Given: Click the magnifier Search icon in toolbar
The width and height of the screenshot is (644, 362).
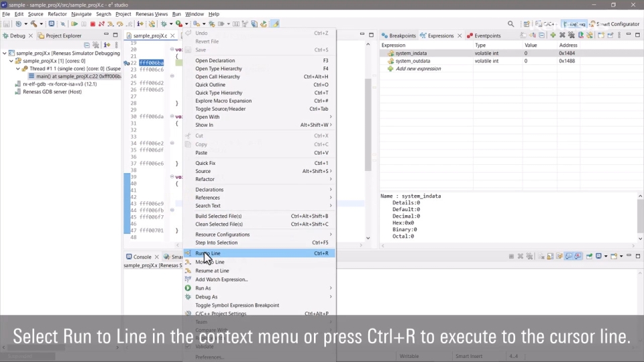Looking at the screenshot, I should tap(511, 24).
